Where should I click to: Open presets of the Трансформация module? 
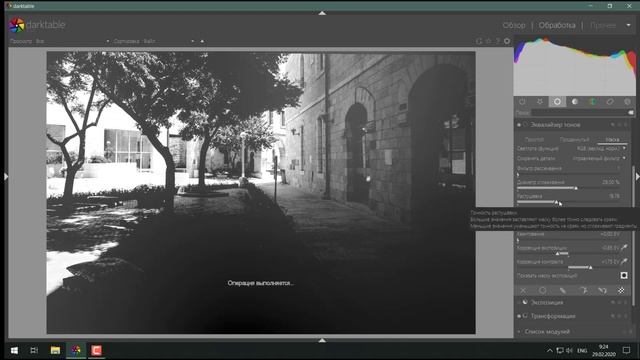point(626,316)
